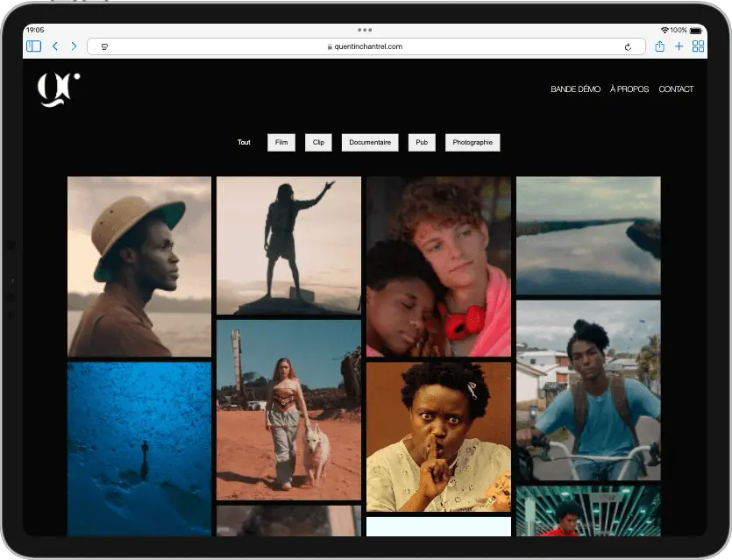The image size is (732, 560).
Task: Navigate to À PROPOS
Action: 629,89
